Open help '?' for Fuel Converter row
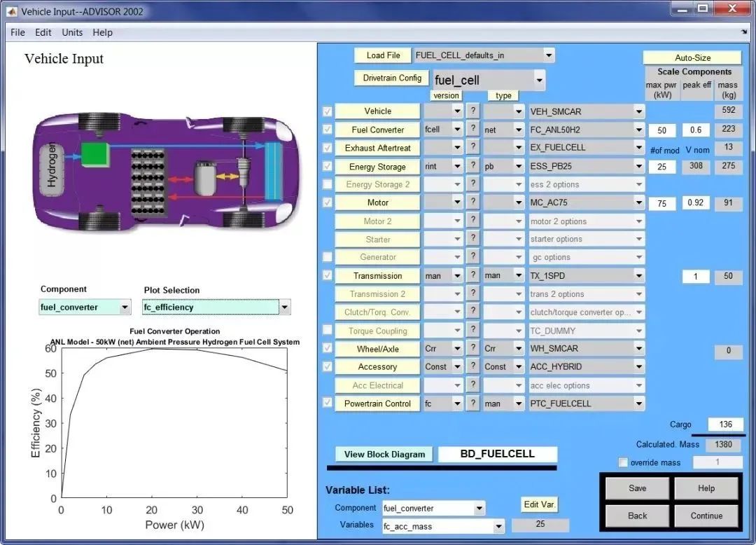Viewport: 756px width, 545px height. click(473, 129)
